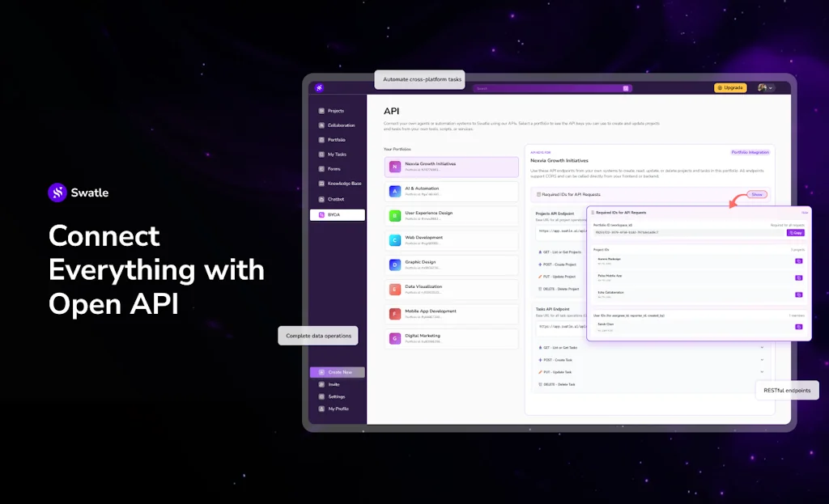Viewport: 829px width, 504px height.
Task: Go to My Tasks in sidebar
Action: pos(337,155)
